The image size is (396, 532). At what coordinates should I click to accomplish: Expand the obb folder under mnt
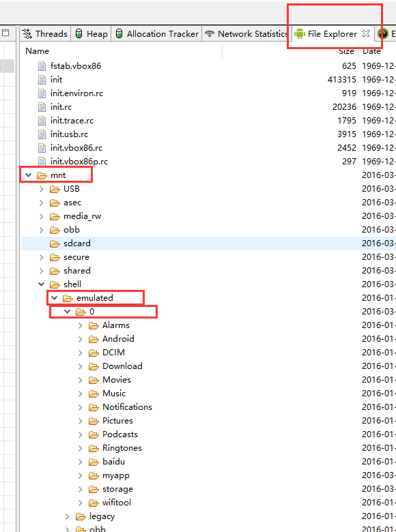[x=42, y=230]
